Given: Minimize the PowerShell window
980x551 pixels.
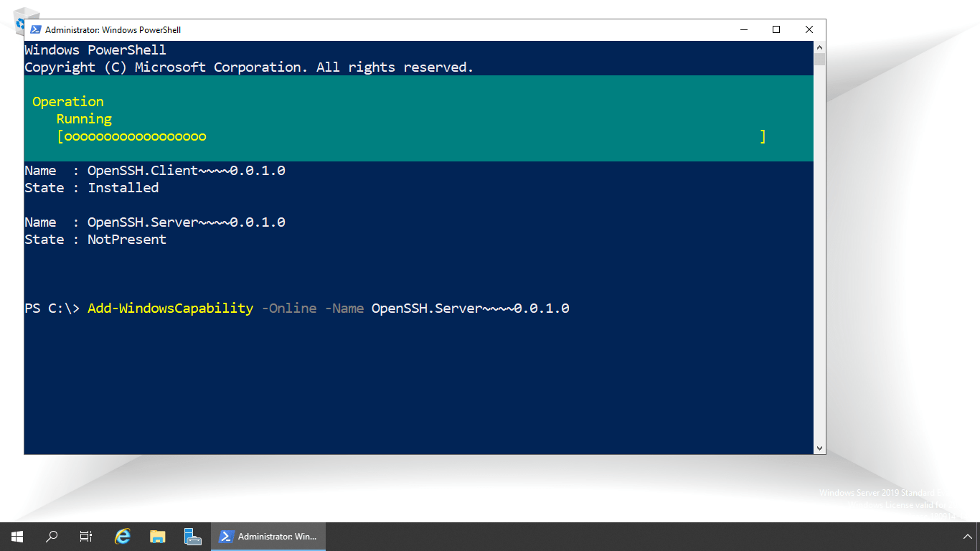Looking at the screenshot, I should point(743,30).
